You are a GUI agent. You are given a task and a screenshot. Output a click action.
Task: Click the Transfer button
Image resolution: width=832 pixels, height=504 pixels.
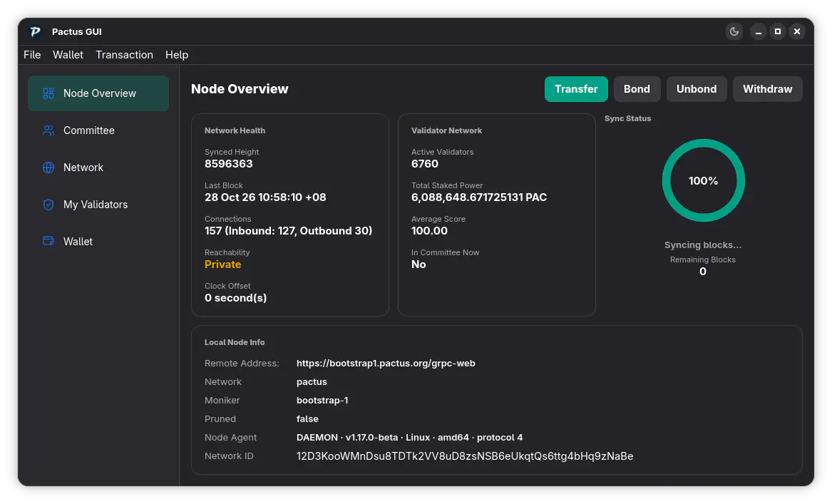pyautogui.click(x=576, y=89)
